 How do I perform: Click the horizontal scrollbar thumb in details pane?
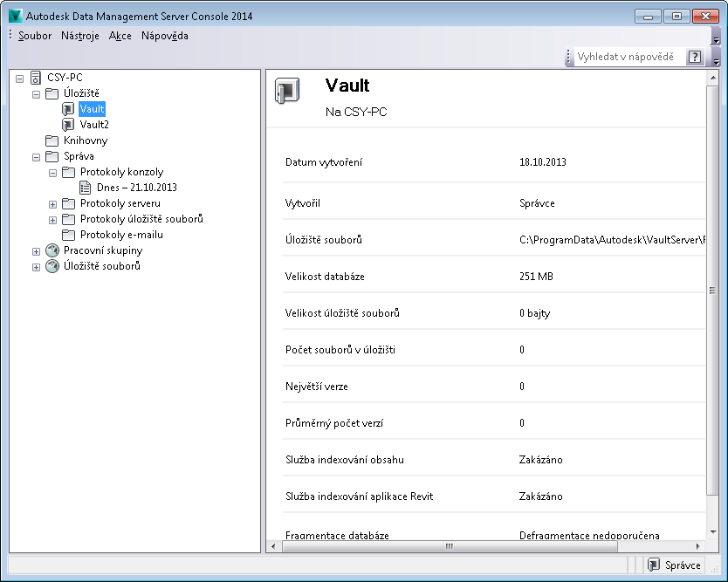(x=449, y=546)
